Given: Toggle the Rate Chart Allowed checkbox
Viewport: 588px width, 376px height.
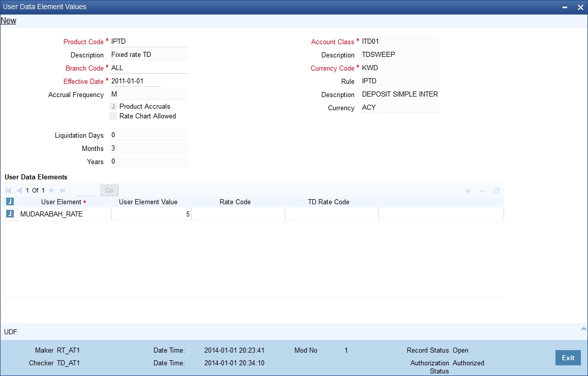Looking at the screenshot, I should click(x=113, y=116).
